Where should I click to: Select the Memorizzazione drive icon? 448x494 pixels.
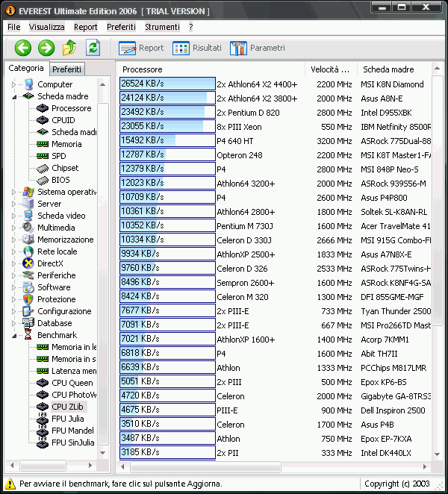pyautogui.click(x=28, y=240)
